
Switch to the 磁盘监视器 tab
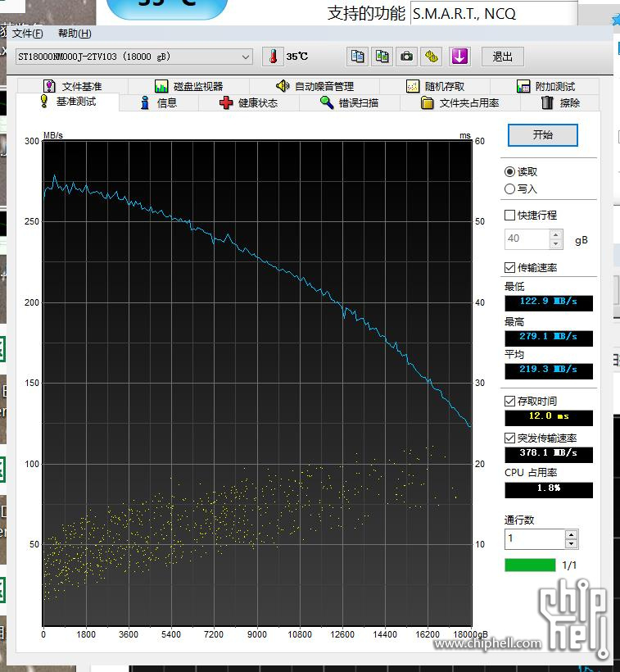[x=188, y=86]
